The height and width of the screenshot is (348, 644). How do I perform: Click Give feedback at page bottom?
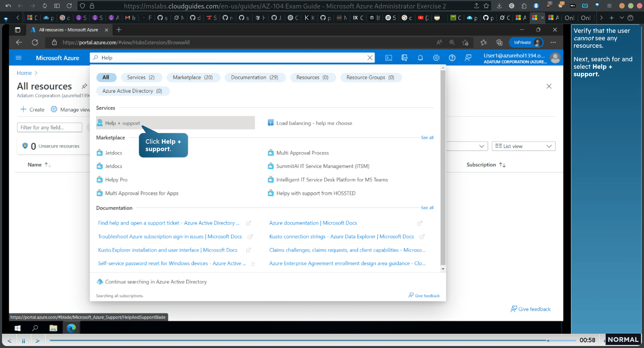[531, 309]
